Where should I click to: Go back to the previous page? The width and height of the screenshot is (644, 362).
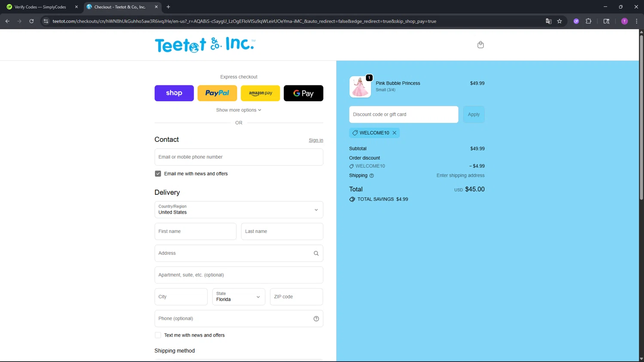pos(7,21)
